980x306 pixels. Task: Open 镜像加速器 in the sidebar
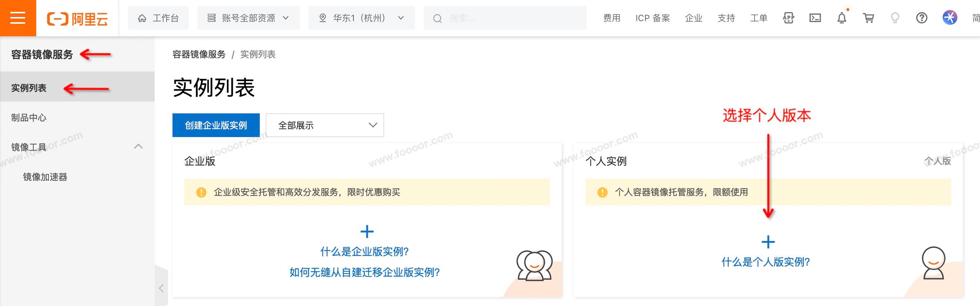click(x=45, y=177)
